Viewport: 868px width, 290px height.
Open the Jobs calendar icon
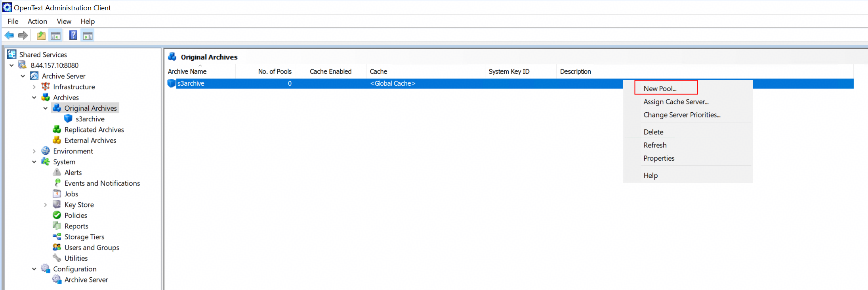pyautogui.click(x=57, y=194)
